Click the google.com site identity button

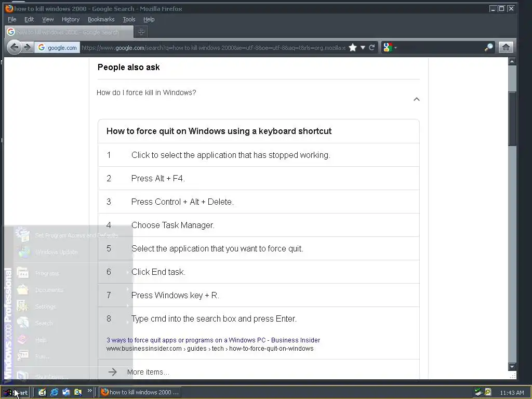[57, 47]
